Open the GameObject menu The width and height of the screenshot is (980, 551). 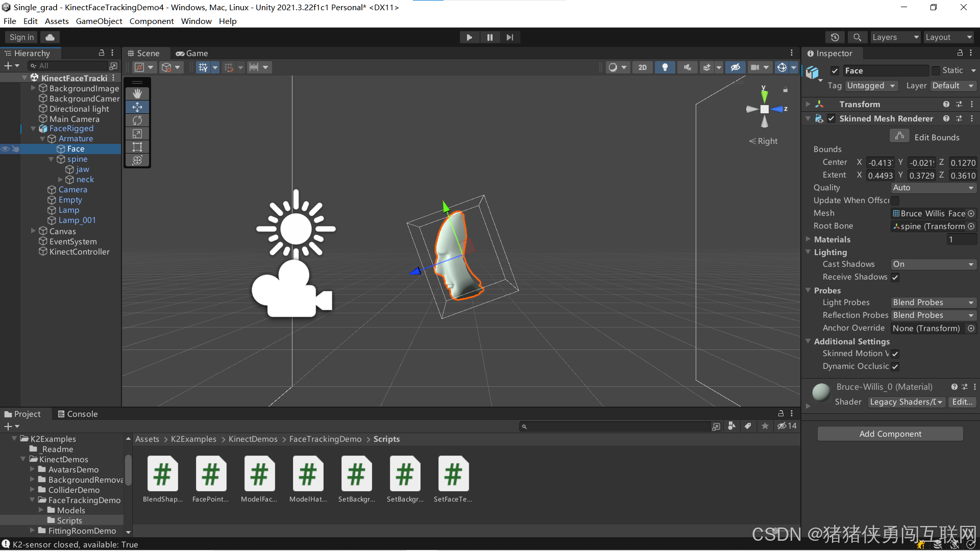pyautogui.click(x=99, y=21)
